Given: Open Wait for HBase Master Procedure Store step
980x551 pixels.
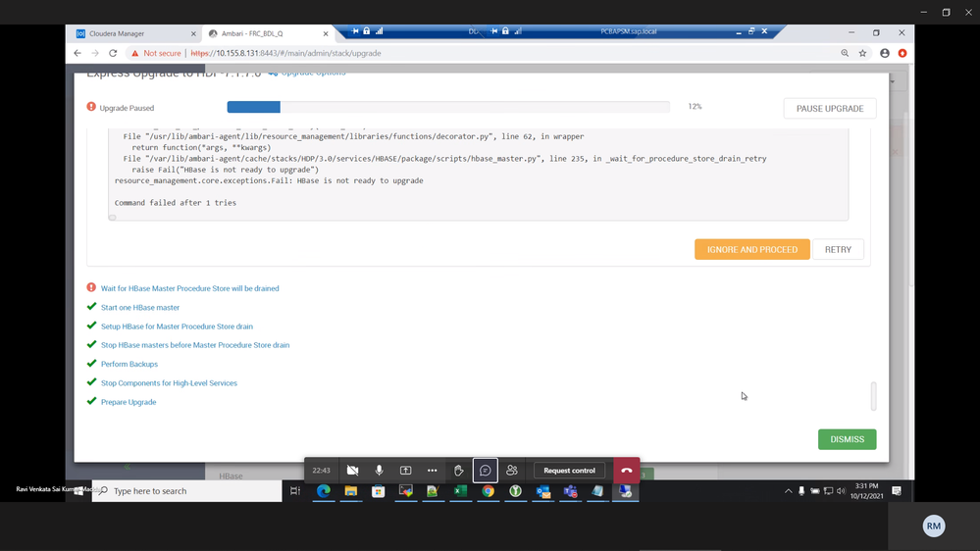Looking at the screenshot, I should 190,288.
